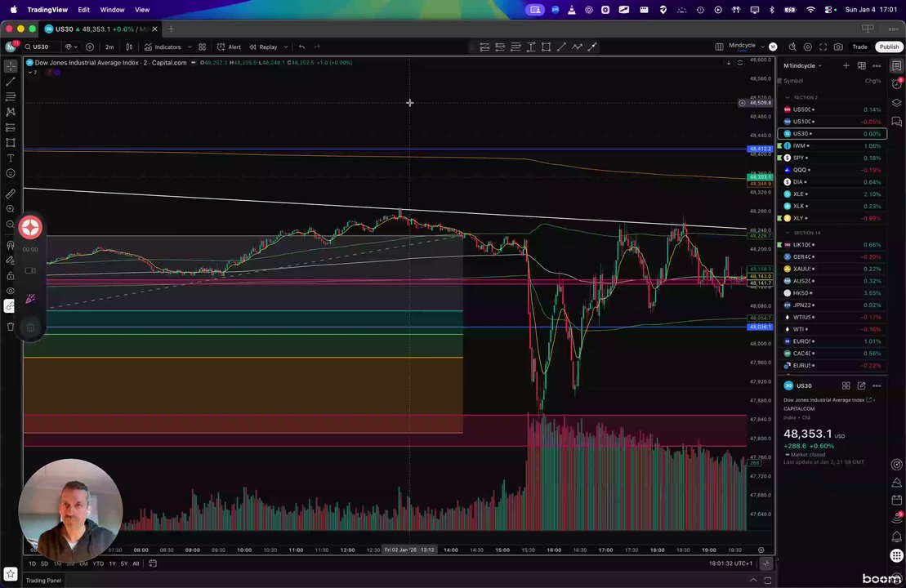Toggle stay in drawing mode
The image size is (906, 588).
click(11, 261)
